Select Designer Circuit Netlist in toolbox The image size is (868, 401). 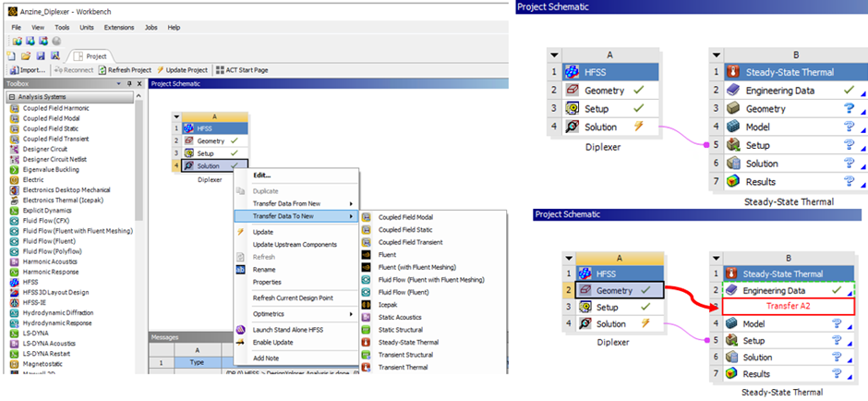(x=54, y=160)
